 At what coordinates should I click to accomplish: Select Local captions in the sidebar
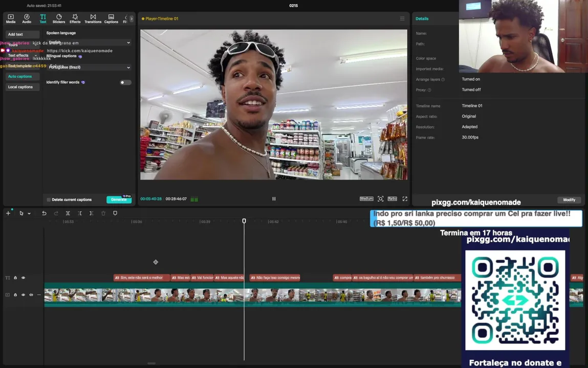(22, 87)
